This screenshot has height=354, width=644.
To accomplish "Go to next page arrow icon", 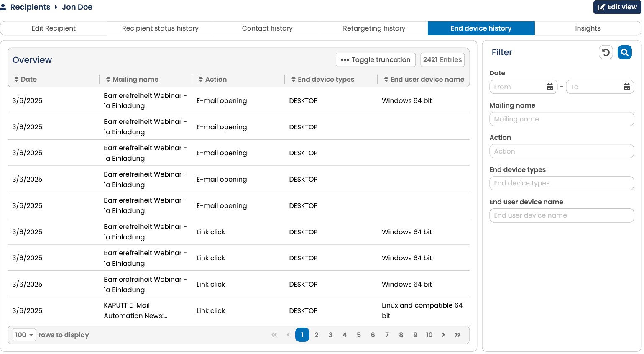I will [443, 335].
